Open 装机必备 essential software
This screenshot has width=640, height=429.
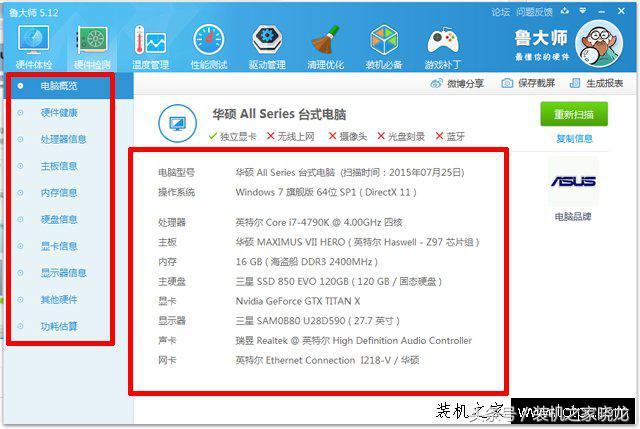(x=384, y=46)
